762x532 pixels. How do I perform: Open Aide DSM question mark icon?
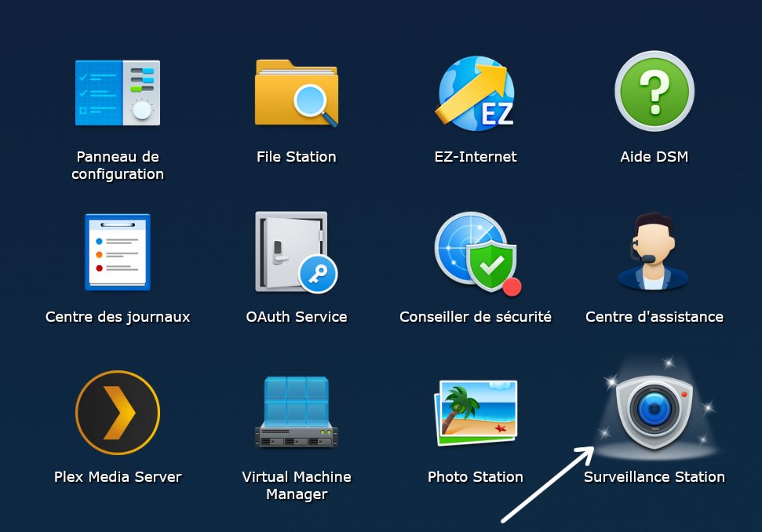(654, 91)
